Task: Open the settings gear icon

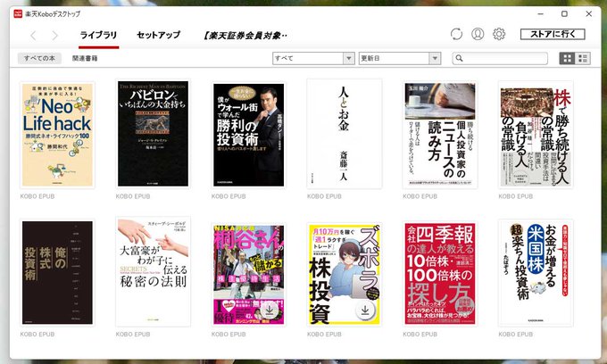Action: tap(499, 34)
